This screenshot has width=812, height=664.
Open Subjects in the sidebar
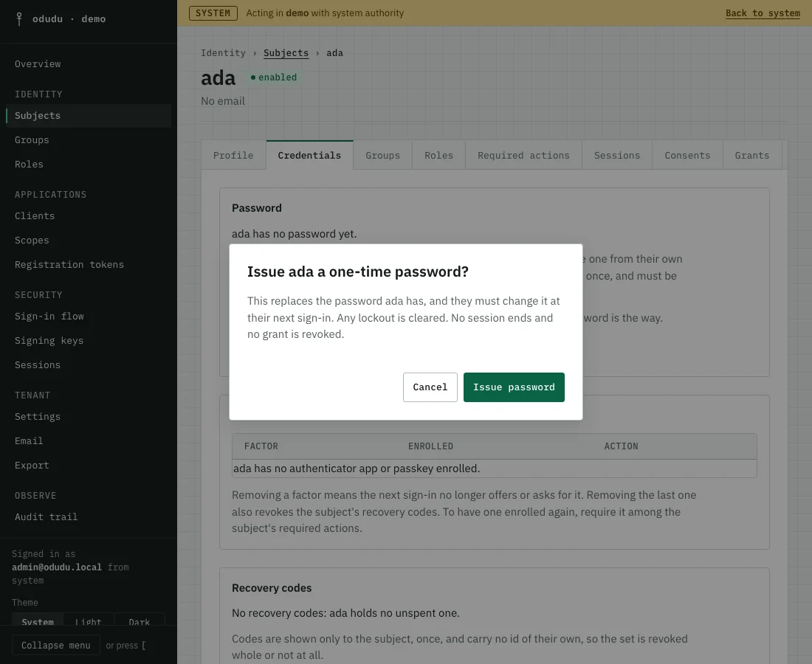point(89,115)
